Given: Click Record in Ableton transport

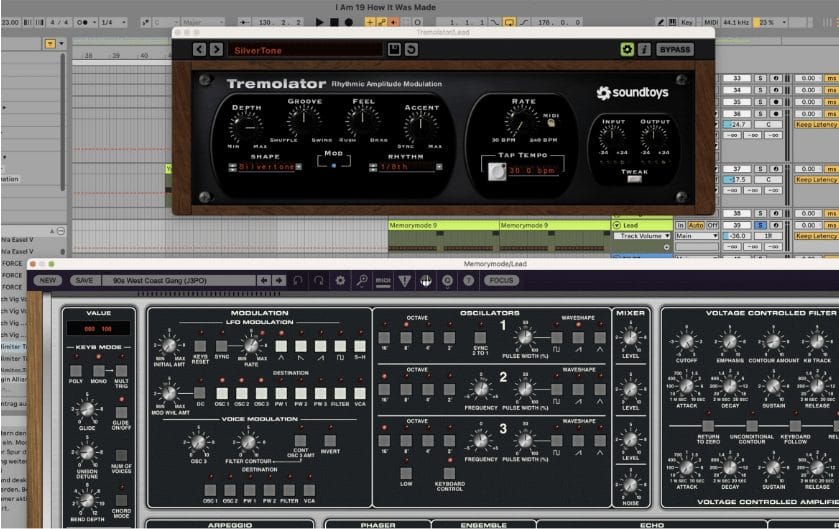Looking at the screenshot, I should pyautogui.click(x=348, y=22).
